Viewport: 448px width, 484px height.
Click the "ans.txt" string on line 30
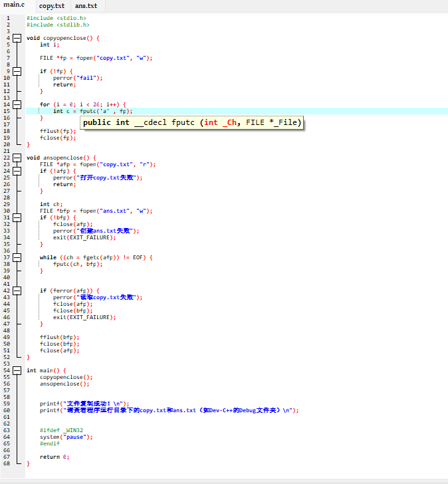(x=115, y=211)
